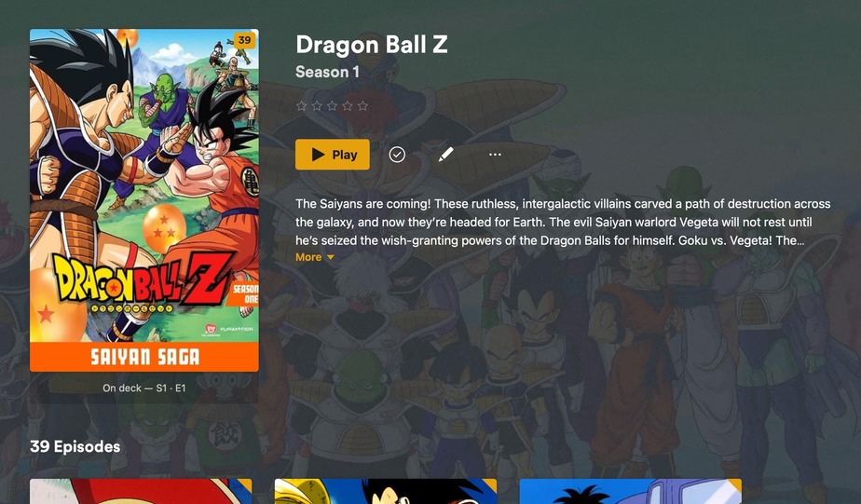Screen dimensions: 861x504
Task: Rate the season two stars
Action: coord(317,106)
